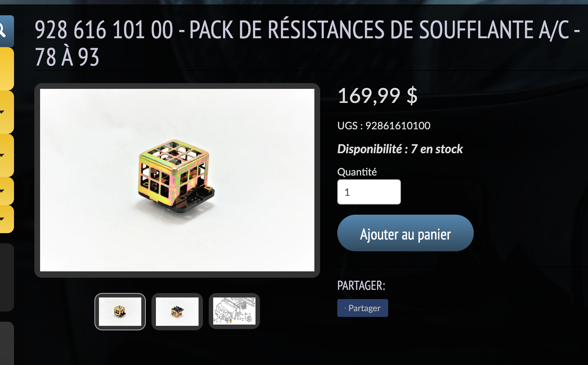Image resolution: width=588 pixels, height=365 pixels.
Task: Click the Quantité label
Action: pyautogui.click(x=357, y=172)
